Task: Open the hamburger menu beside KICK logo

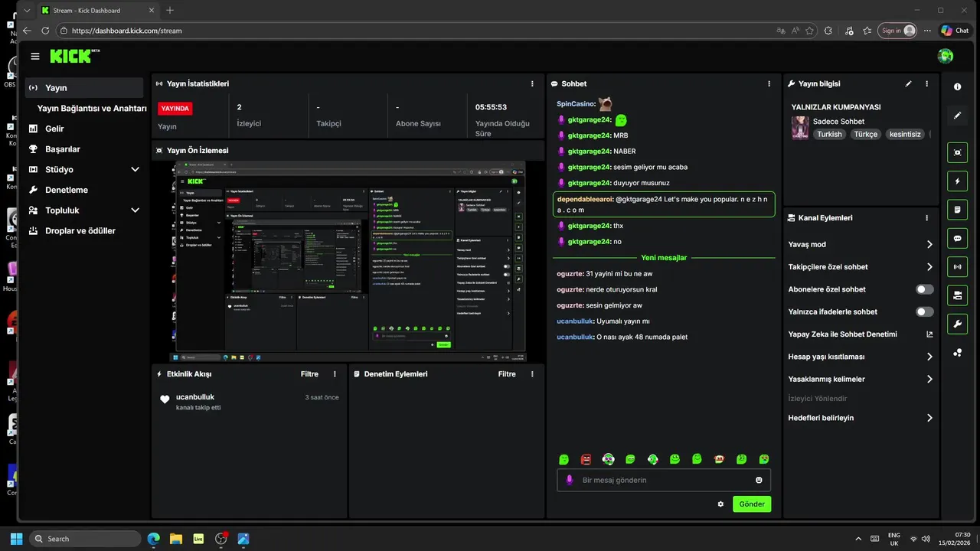Action: [34, 56]
